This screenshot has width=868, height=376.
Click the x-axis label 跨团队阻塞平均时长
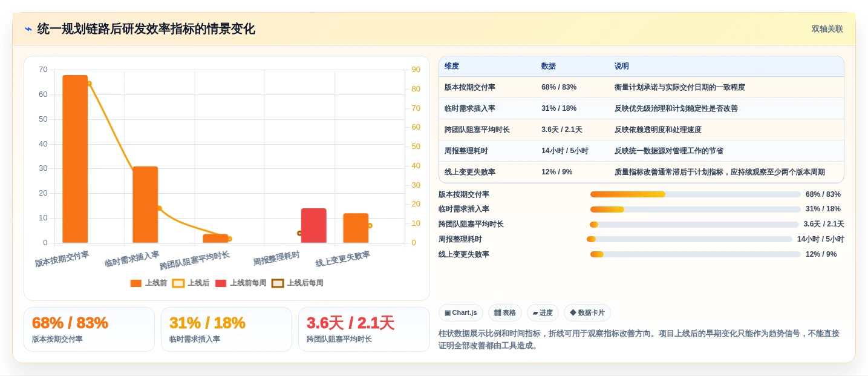195,260
